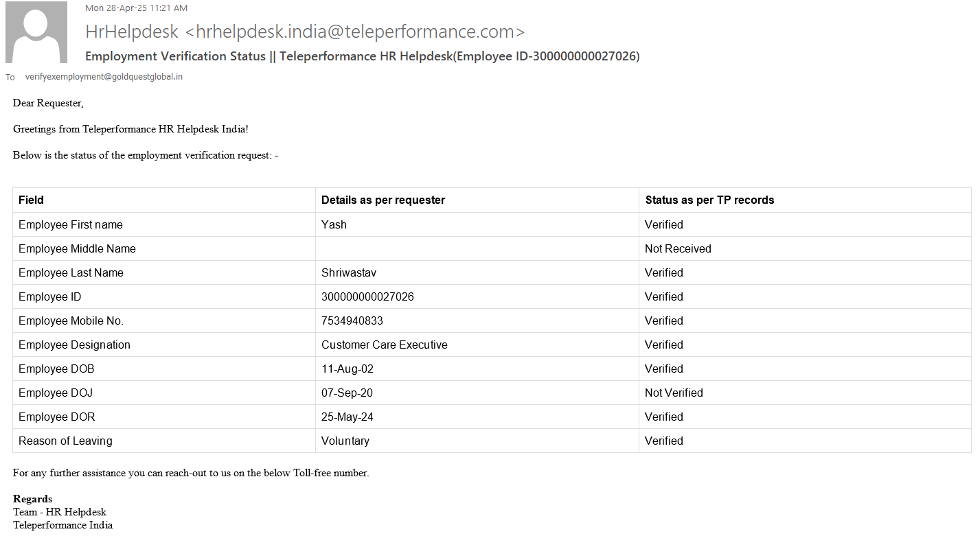Screen dimensions: 980x536
Task: Click the 'Voluntary' reason of leaving
Action: coord(345,441)
